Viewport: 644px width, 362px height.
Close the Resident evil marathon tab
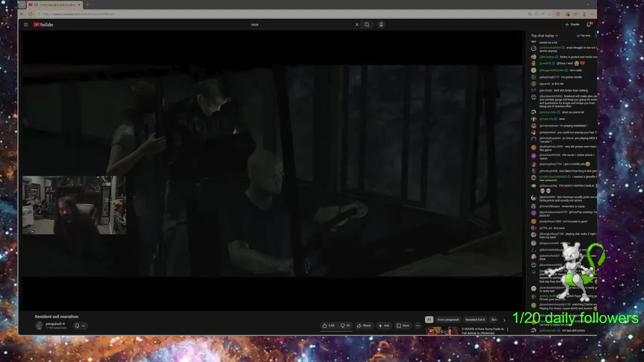click(79, 5)
